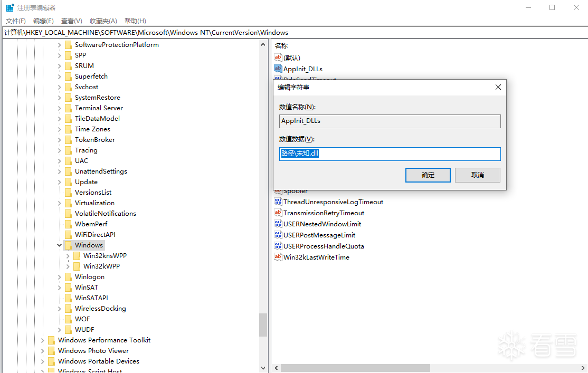Expand the Win32knsWPP subkey
This screenshot has height=373, width=588.
[68, 256]
